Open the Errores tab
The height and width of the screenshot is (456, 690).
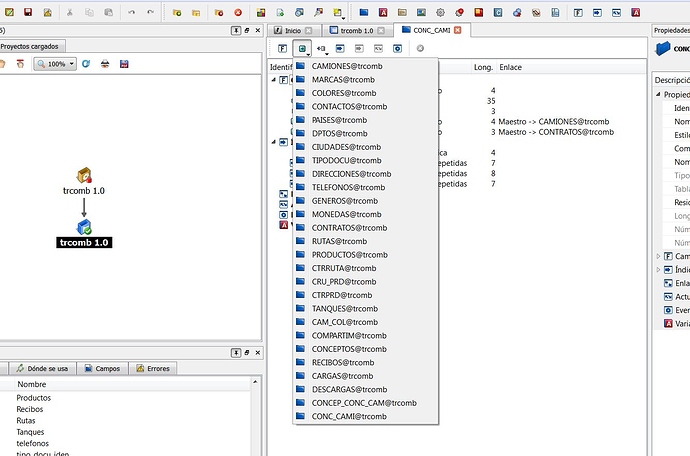[x=153, y=368]
